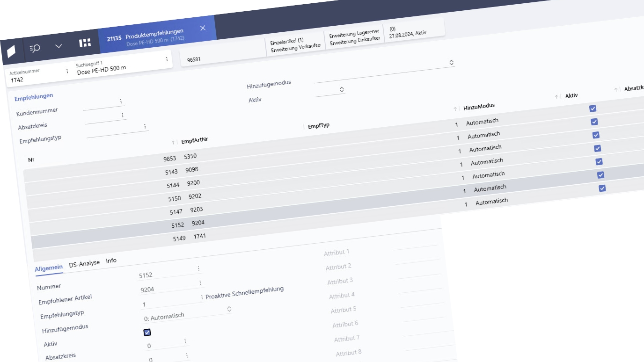The height and width of the screenshot is (362, 644).
Task: Toggle Aktiv checkbox for row 9200
Action: [596, 135]
